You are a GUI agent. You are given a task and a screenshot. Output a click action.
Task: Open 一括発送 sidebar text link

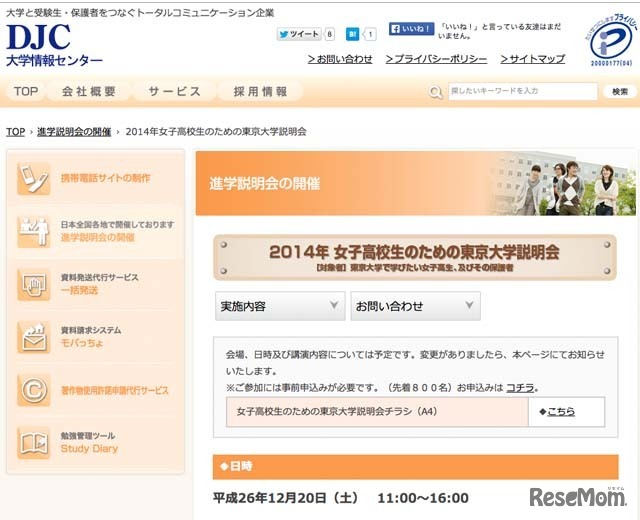pos(79,290)
